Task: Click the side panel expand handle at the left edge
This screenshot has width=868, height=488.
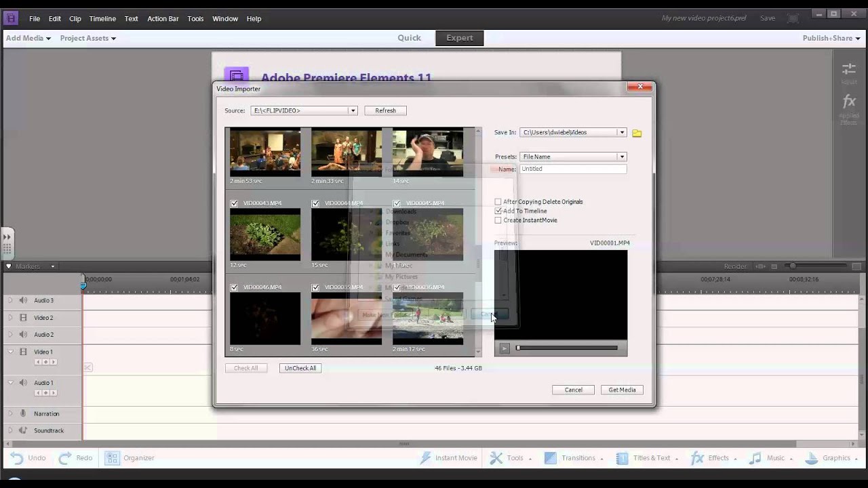Action: [x=7, y=243]
